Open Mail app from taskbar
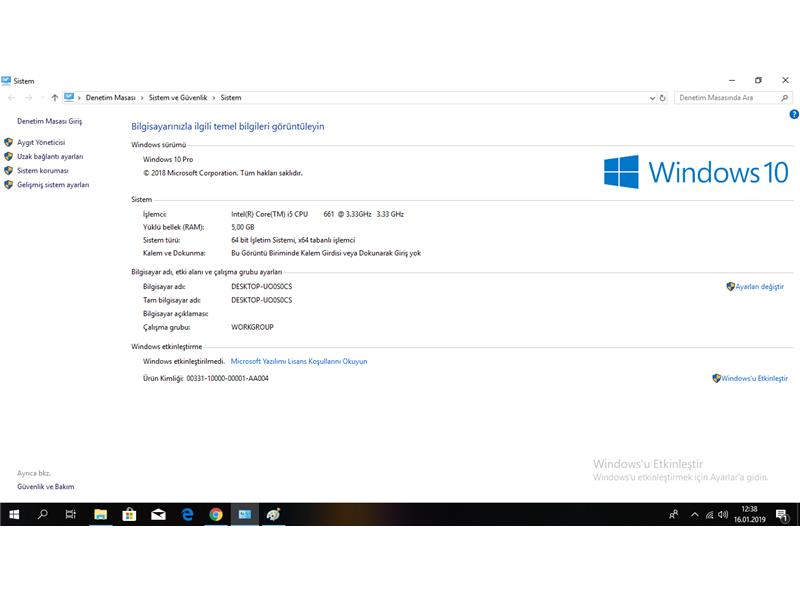The image size is (800, 600). tap(158, 514)
